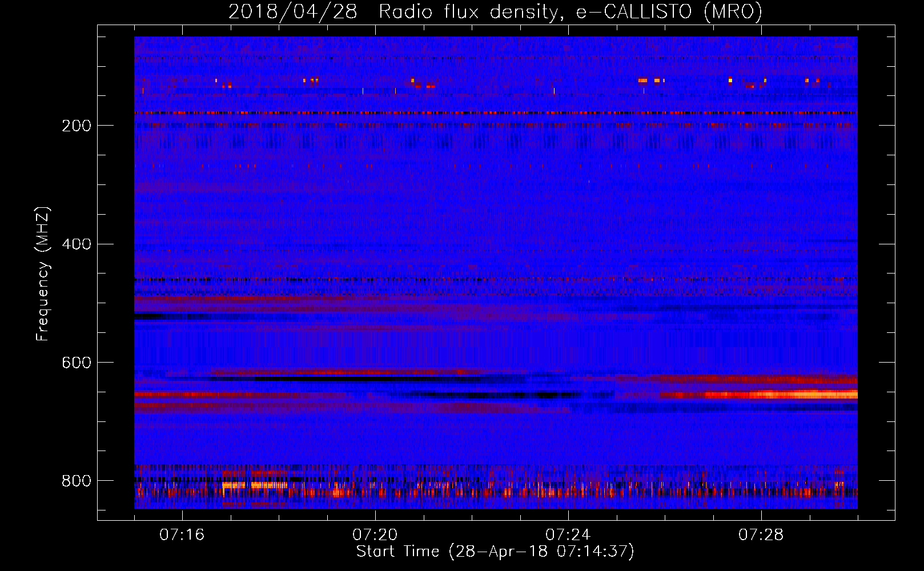This screenshot has height=571, width=924.
Task: Click the 800 frequency tick label
Action: pos(77,481)
